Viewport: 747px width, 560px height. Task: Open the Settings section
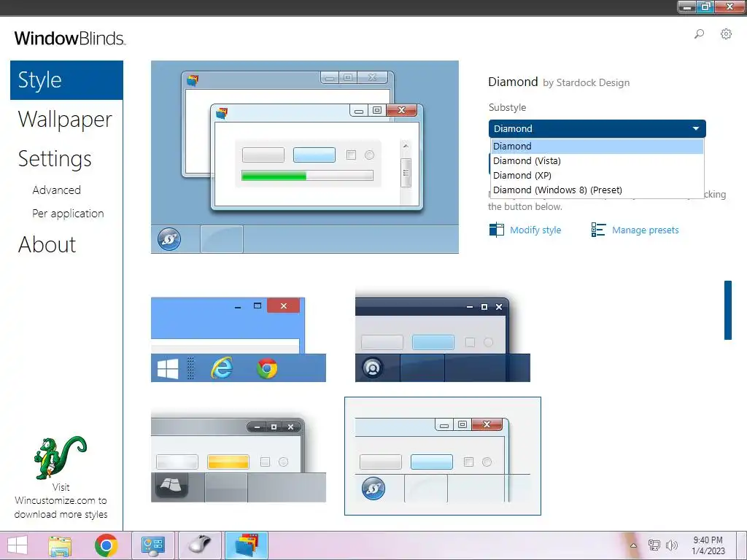[55, 158]
